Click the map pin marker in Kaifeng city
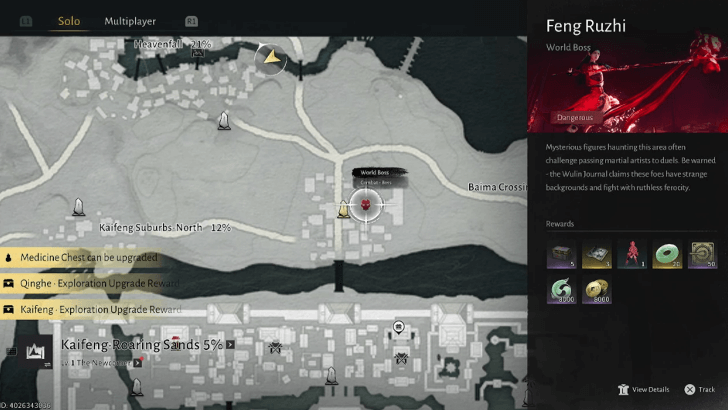 pyautogui.click(x=398, y=327)
